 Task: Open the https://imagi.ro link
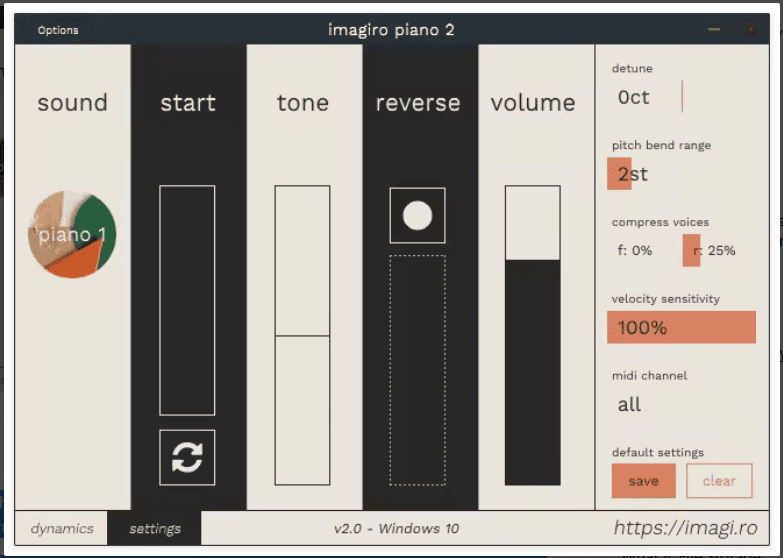pyautogui.click(x=685, y=528)
